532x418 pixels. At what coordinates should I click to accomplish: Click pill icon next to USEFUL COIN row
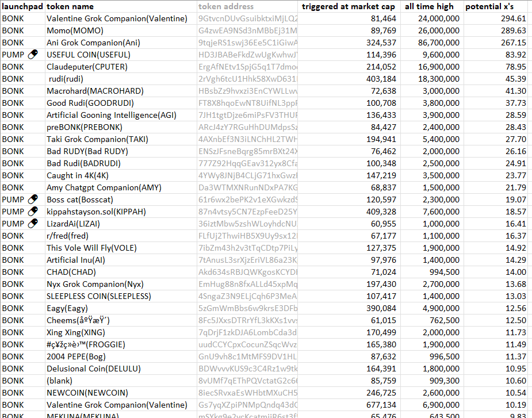[x=33, y=54]
